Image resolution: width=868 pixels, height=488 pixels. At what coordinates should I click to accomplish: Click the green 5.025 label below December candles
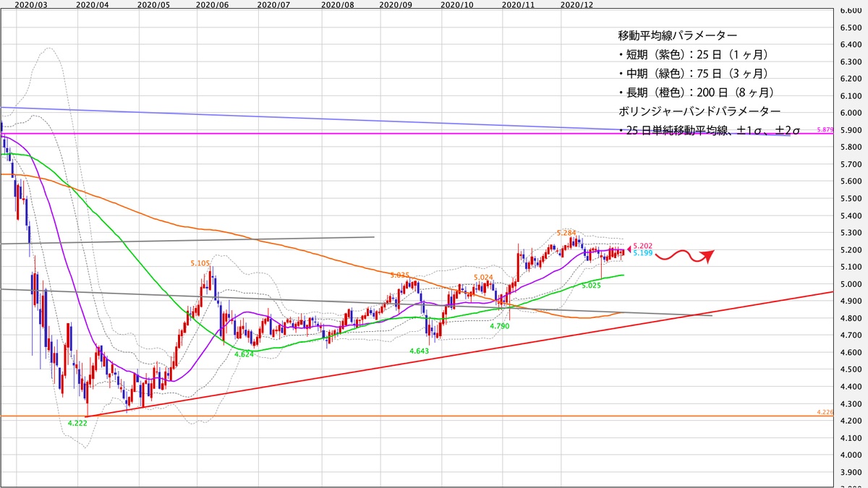(591, 286)
